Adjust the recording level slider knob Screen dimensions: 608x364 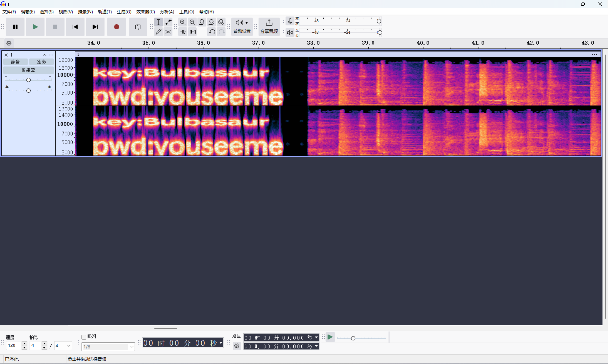coord(379,21)
